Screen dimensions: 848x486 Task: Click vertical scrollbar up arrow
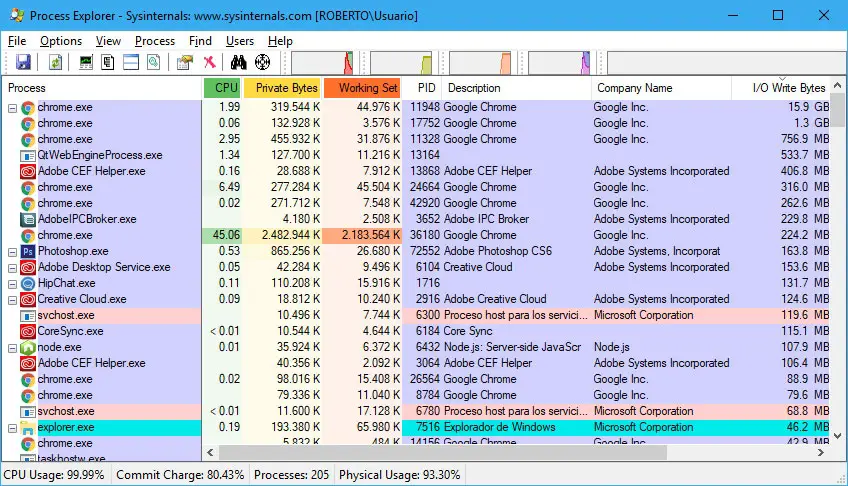click(837, 85)
